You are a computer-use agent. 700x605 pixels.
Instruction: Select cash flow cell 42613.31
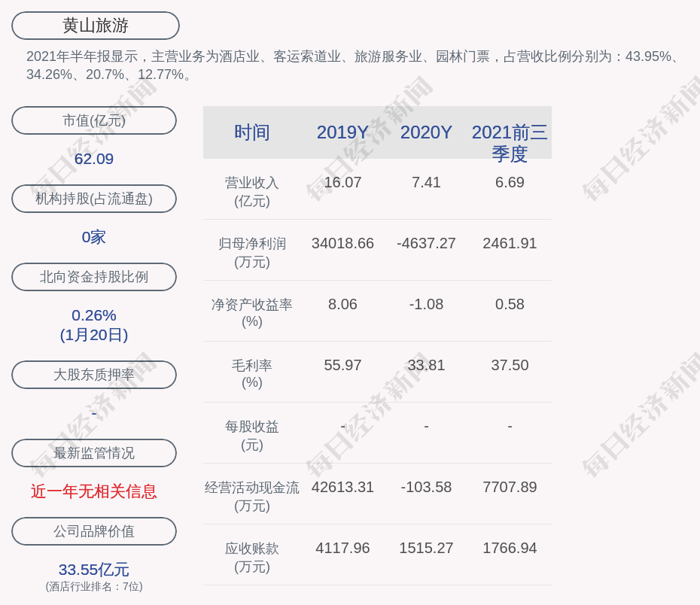click(x=342, y=487)
